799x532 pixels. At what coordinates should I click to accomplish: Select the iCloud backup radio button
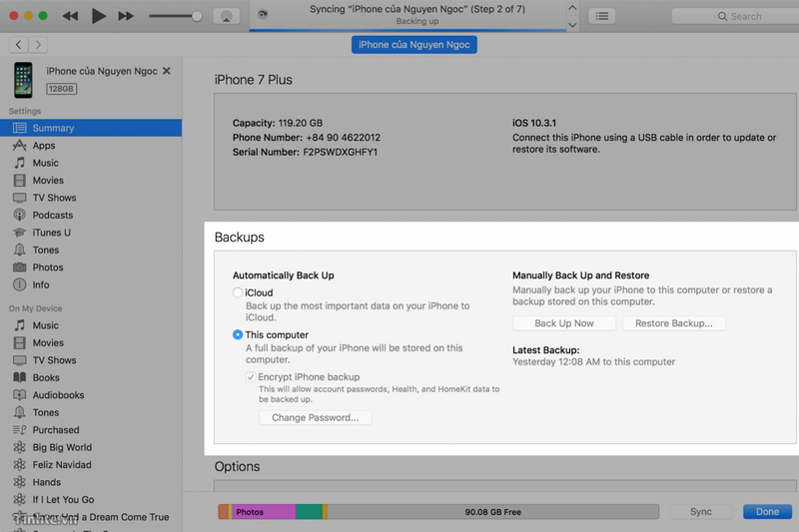tap(238, 292)
